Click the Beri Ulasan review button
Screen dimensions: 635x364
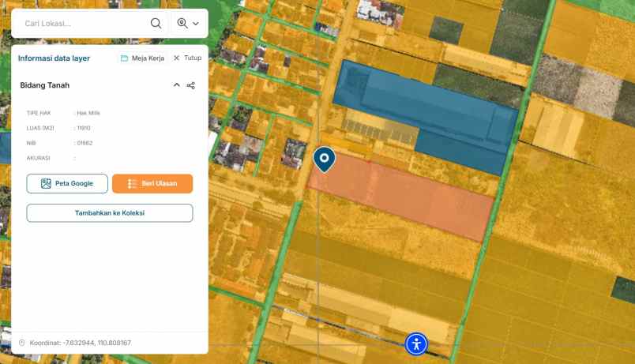[152, 184]
